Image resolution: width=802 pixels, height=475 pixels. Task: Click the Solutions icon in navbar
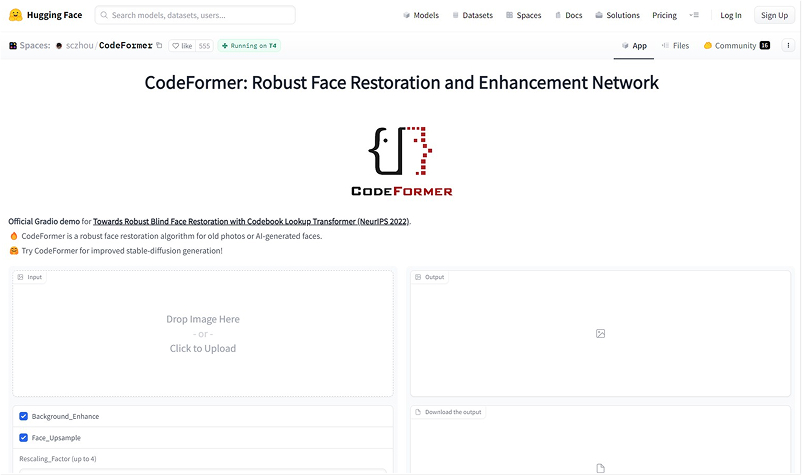599,15
